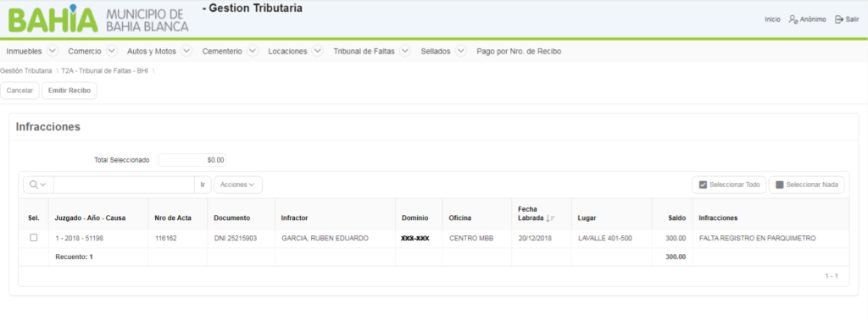868x320 pixels.
Task: Click Seleccionar Todo button
Action: pos(729,185)
